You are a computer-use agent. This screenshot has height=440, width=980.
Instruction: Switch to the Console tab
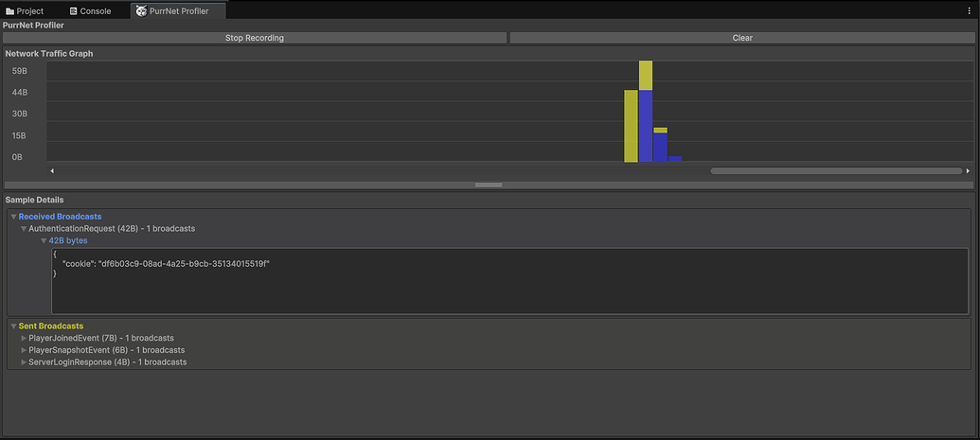pyautogui.click(x=89, y=11)
